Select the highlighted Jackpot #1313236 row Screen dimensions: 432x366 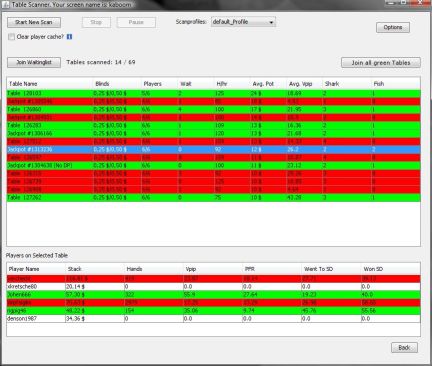click(x=213, y=149)
